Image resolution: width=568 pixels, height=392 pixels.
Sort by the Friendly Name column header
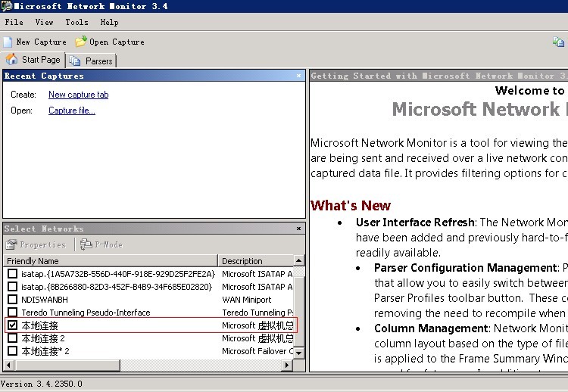click(x=111, y=261)
